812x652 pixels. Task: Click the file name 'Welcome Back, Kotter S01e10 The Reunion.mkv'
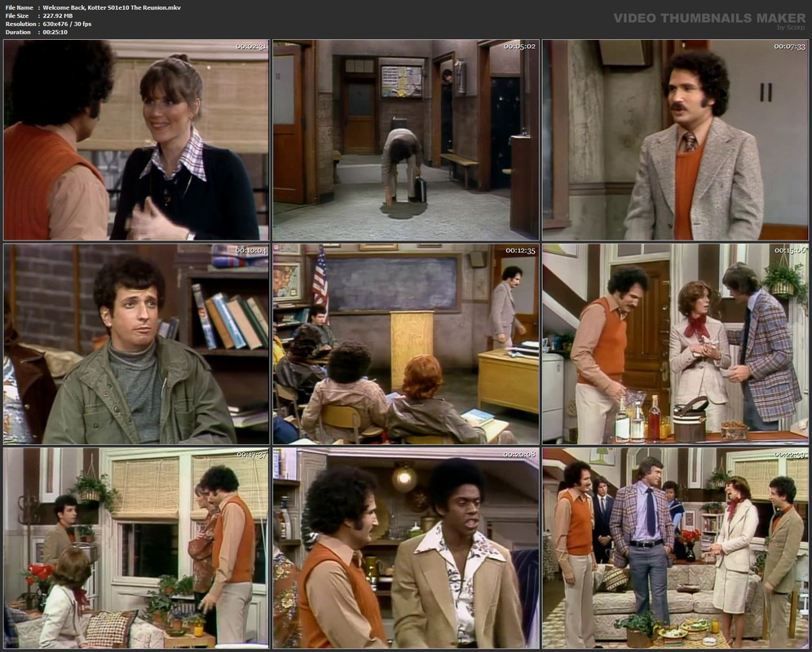pos(112,7)
